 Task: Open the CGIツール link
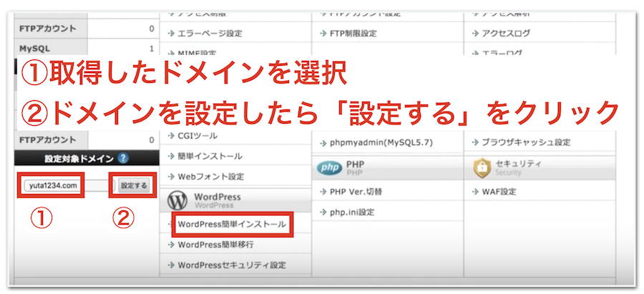click(x=196, y=135)
